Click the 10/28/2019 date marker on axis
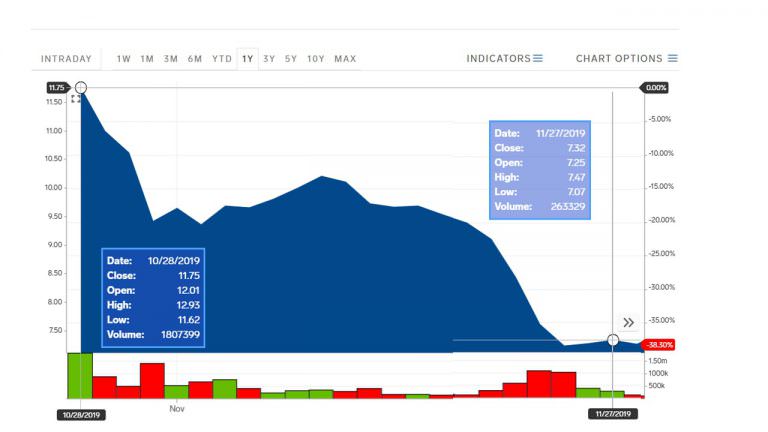The width and height of the screenshot is (768, 432). click(81, 415)
